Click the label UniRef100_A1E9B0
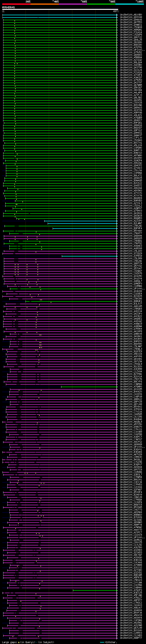Screen dimensions: 146x644 click(131, 65)
